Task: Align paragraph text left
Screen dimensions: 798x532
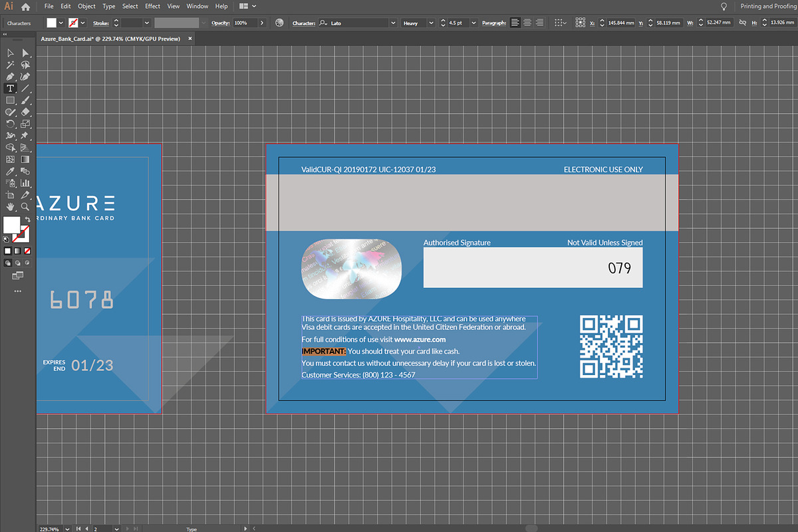Action: 515,23
